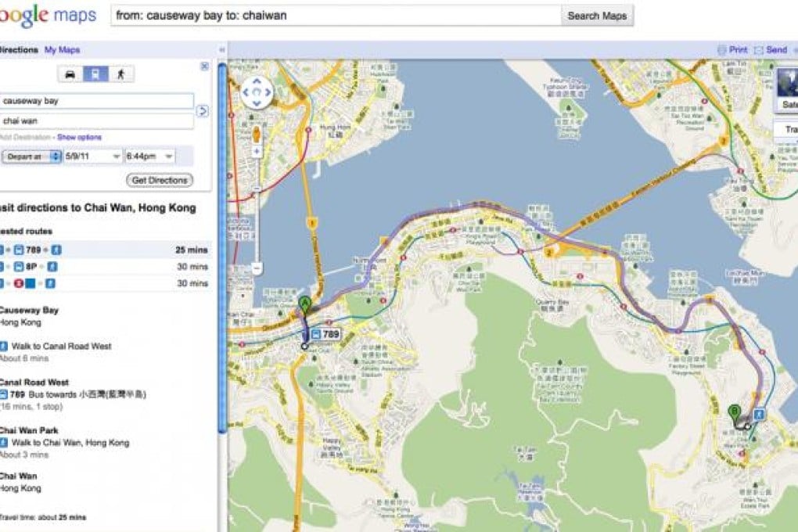Open the Get Directions tab
Screen dimensions: 798x532
pyautogui.click(x=19, y=50)
